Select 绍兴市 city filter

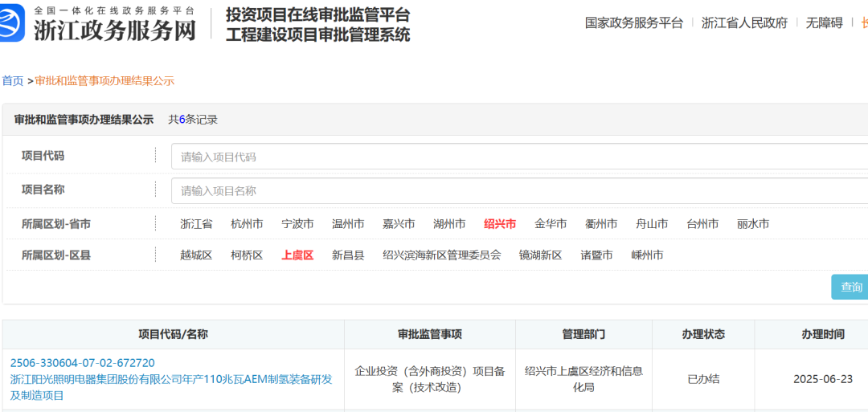point(500,224)
